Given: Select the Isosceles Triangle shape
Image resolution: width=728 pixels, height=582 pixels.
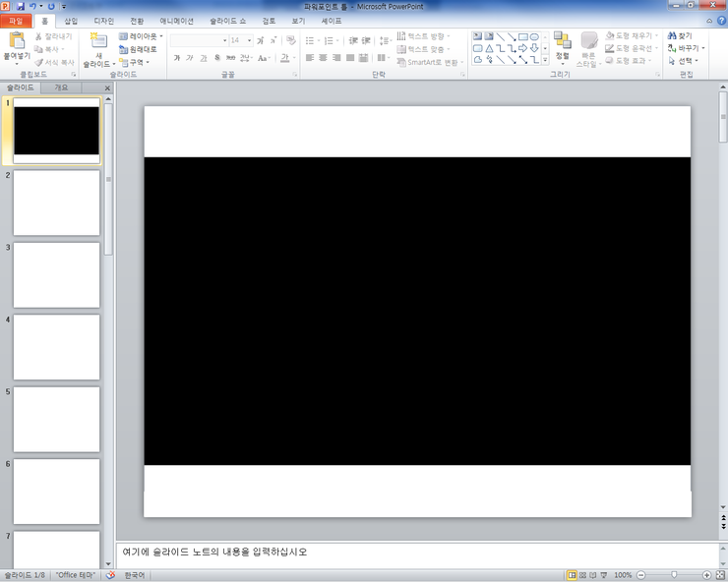Looking at the screenshot, I should click(489, 48).
